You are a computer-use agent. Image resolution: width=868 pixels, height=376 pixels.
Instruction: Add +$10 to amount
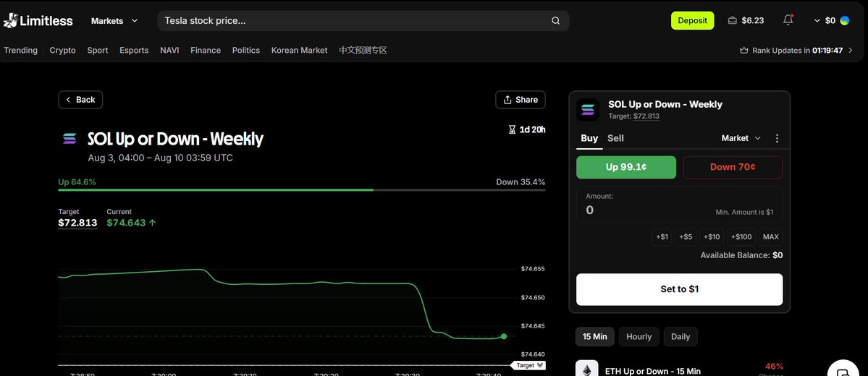[x=712, y=236]
